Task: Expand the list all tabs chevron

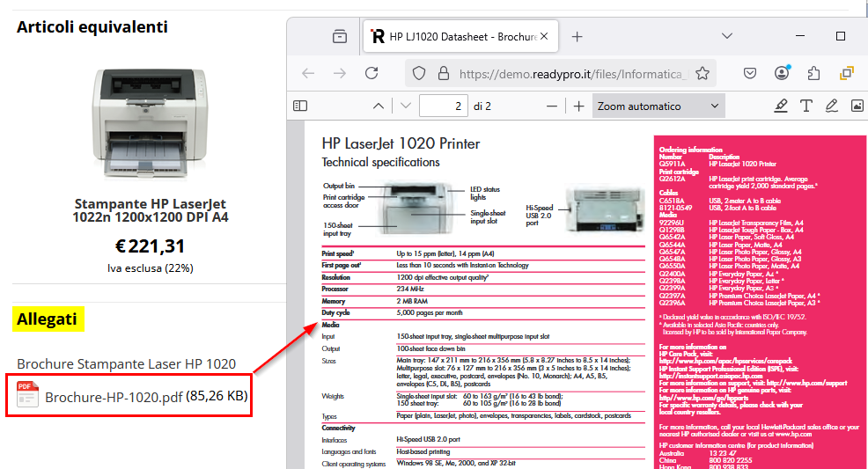Action: pos(727,36)
